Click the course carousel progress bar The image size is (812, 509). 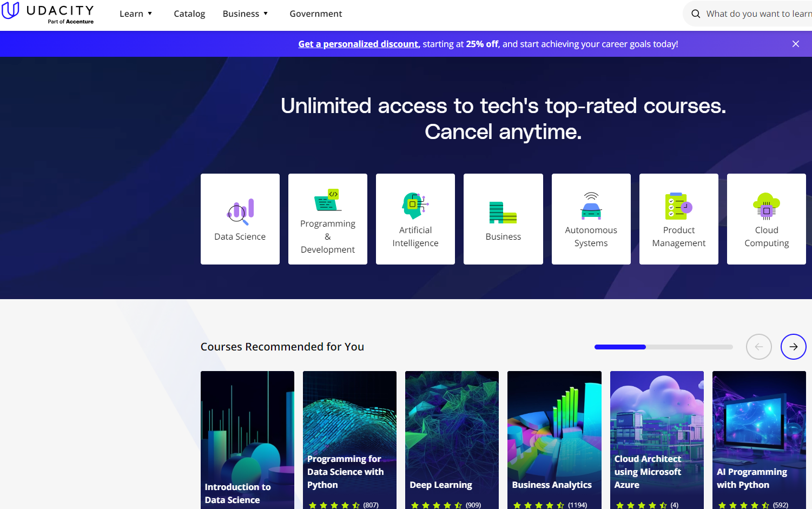pos(663,347)
